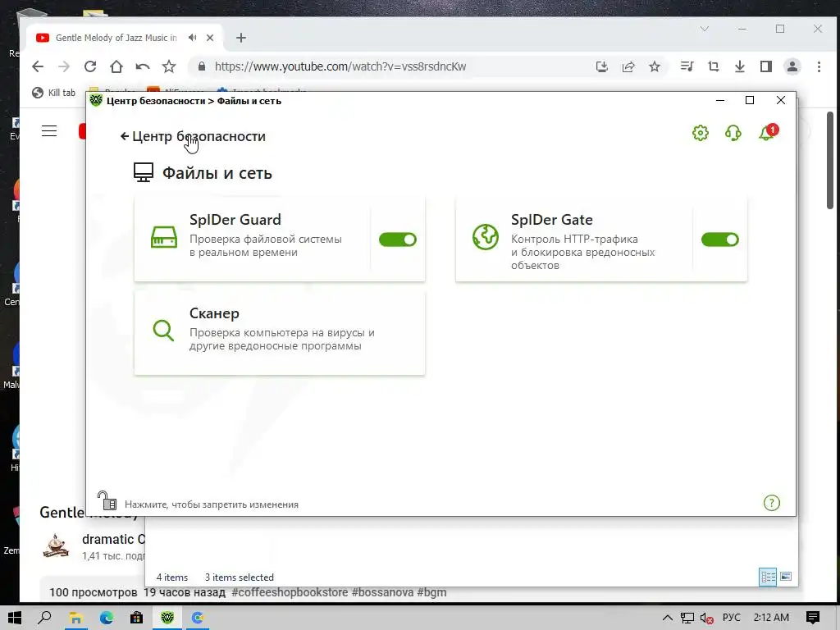The image size is (840, 630).
Task: Click the dramatic channel avatar
Action: 56,546
